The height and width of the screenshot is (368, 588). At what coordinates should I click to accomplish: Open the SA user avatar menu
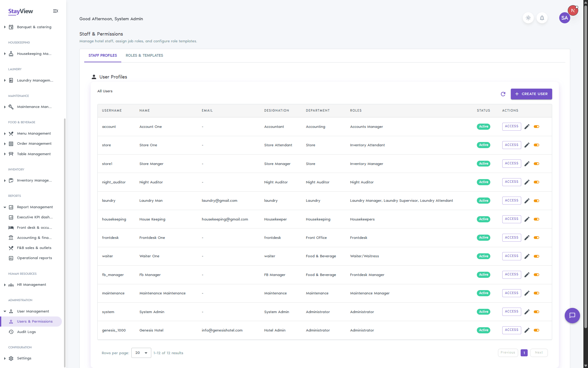pyautogui.click(x=564, y=18)
